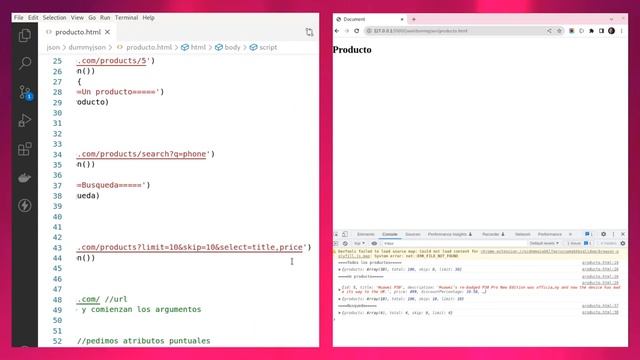640x360 pixels.
Task: Click the script breadcrumb segment
Action: [x=263, y=47]
